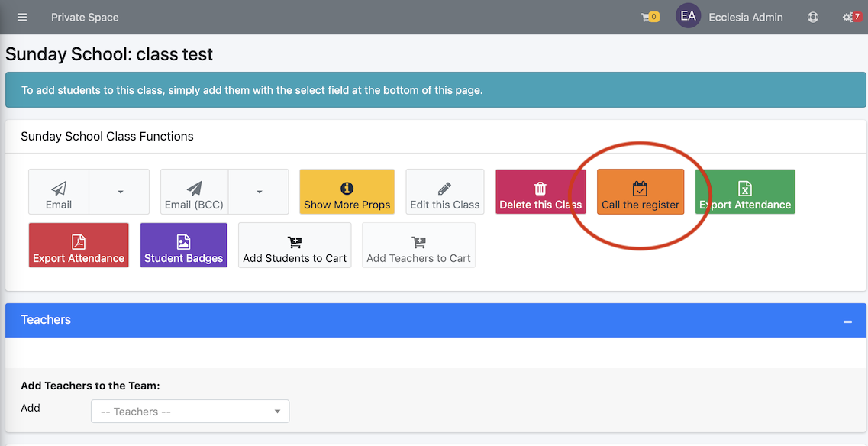Click the EA user avatar
This screenshot has height=446, width=868.
(x=688, y=16)
